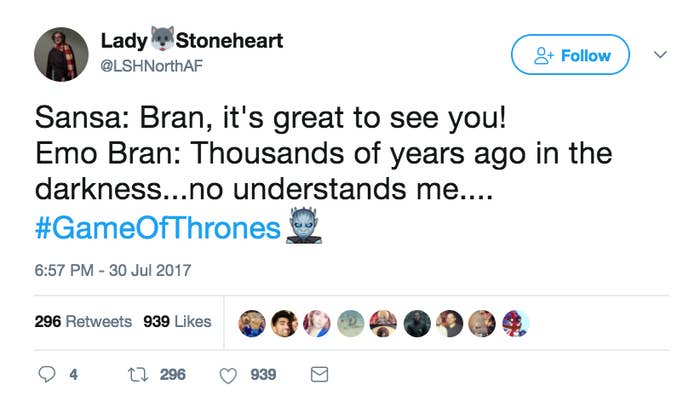Click the retweet arrows icon
Image resolution: width=700 pixels, height=402 pixels.
(138, 375)
